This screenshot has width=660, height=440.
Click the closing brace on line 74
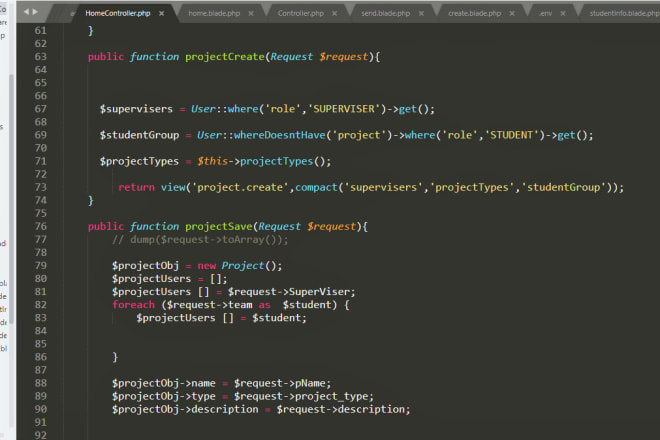tap(90, 200)
